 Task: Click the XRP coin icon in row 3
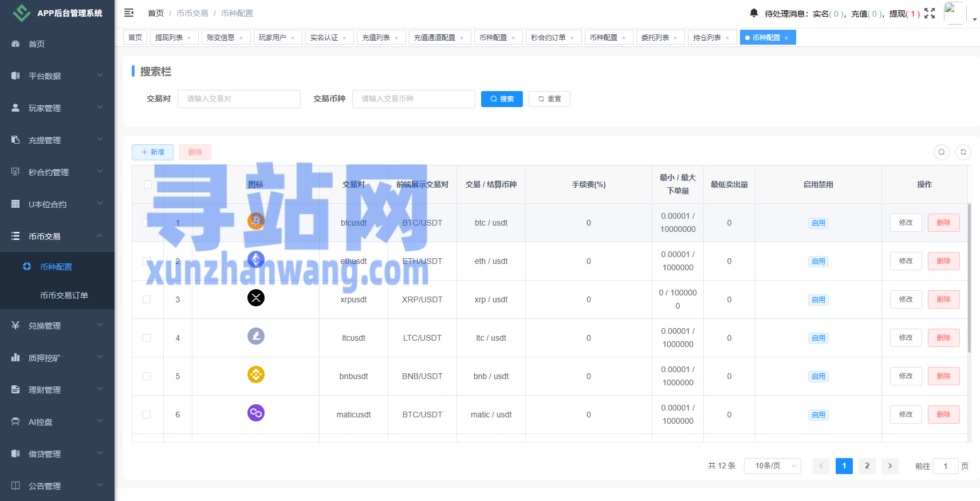pyautogui.click(x=255, y=298)
